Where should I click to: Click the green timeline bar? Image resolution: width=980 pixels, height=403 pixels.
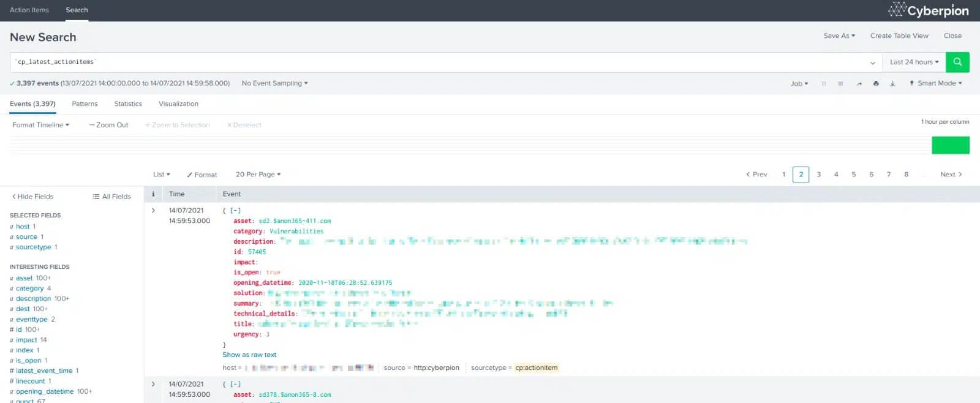point(950,145)
